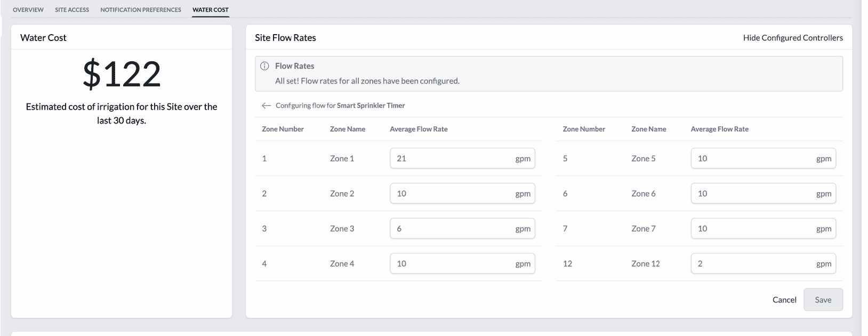868x336 pixels.
Task: Click the Cancel button
Action: tap(784, 300)
